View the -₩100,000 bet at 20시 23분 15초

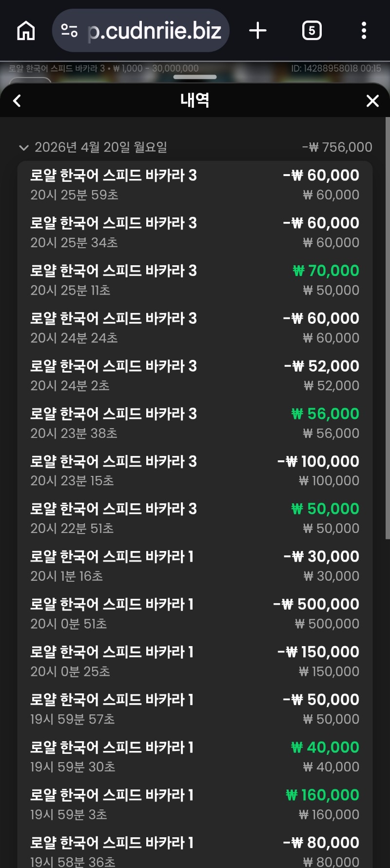coord(195,471)
